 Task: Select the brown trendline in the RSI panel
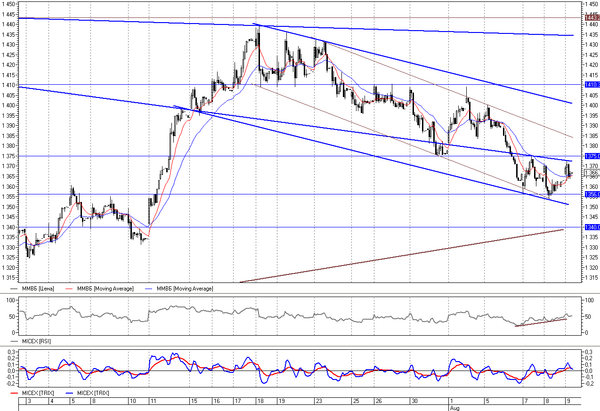tap(541, 322)
